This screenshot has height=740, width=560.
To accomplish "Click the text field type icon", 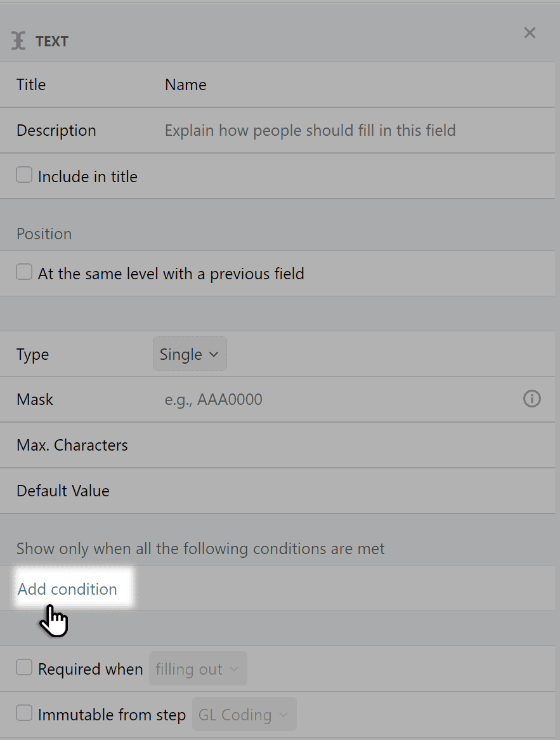I will (20, 40).
